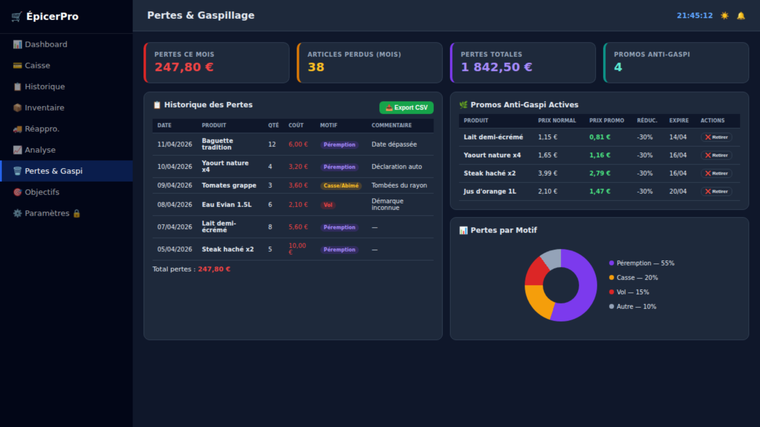Screen dimensions: 760x427
Task: Click the Caisse credit card icon
Action: pos(17,66)
